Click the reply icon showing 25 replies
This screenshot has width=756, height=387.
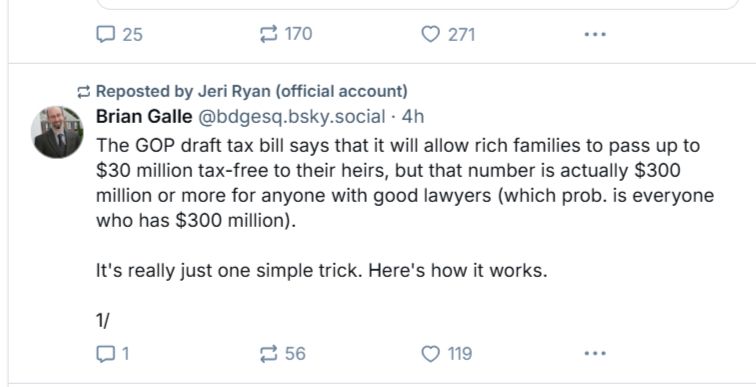click(119, 34)
